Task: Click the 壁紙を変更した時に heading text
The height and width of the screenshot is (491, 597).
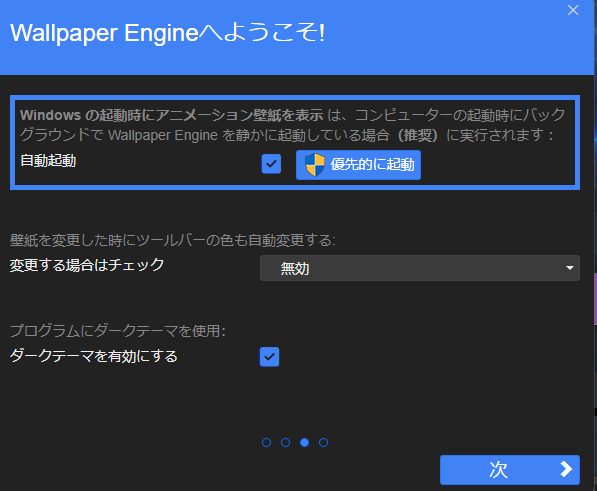Action: pos(172,240)
